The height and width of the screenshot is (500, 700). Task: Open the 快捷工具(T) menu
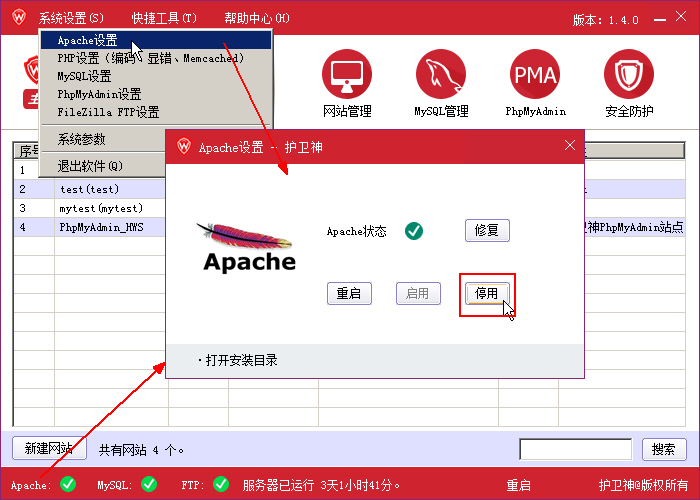[164, 18]
